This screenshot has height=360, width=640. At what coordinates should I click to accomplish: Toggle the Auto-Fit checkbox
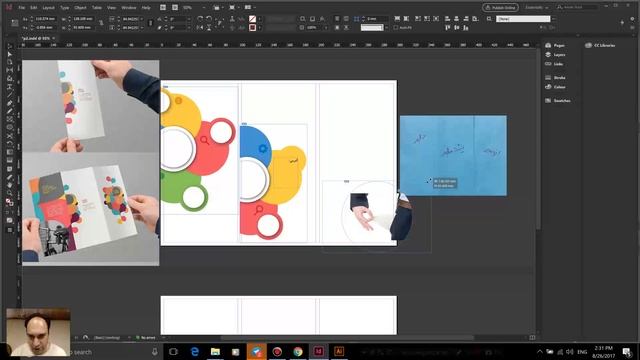point(396,28)
